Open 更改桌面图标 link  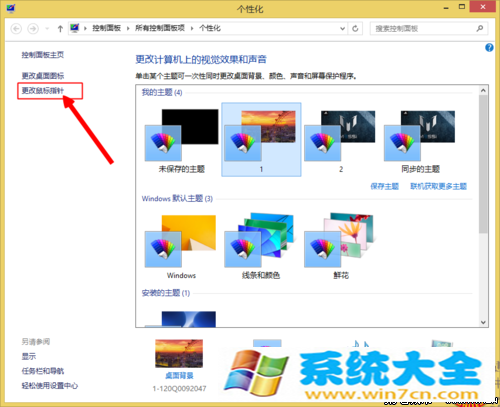pos(43,76)
